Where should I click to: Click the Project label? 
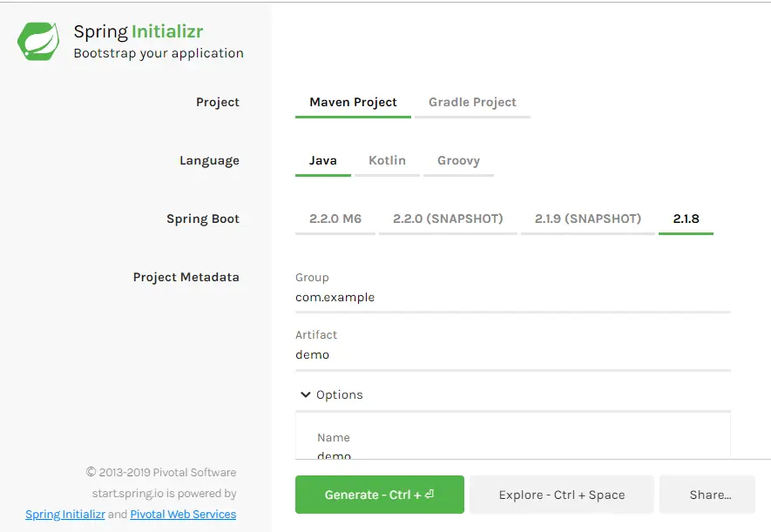(218, 102)
